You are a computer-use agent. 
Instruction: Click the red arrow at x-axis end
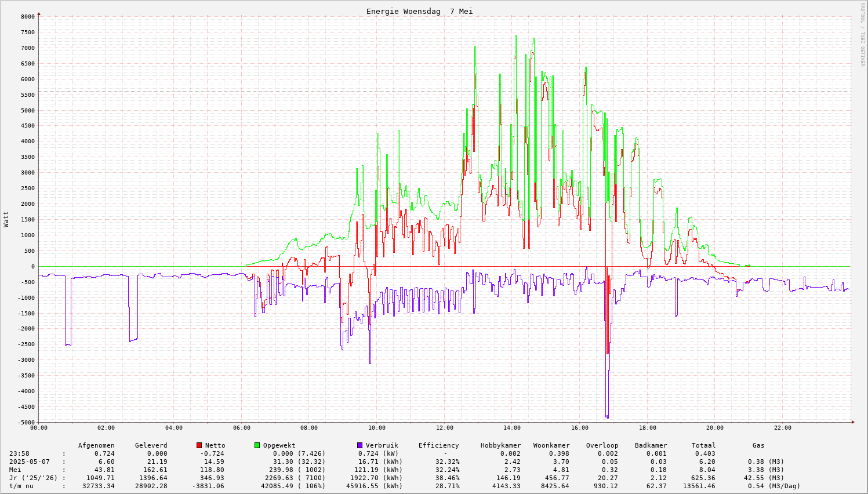tap(853, 422)
